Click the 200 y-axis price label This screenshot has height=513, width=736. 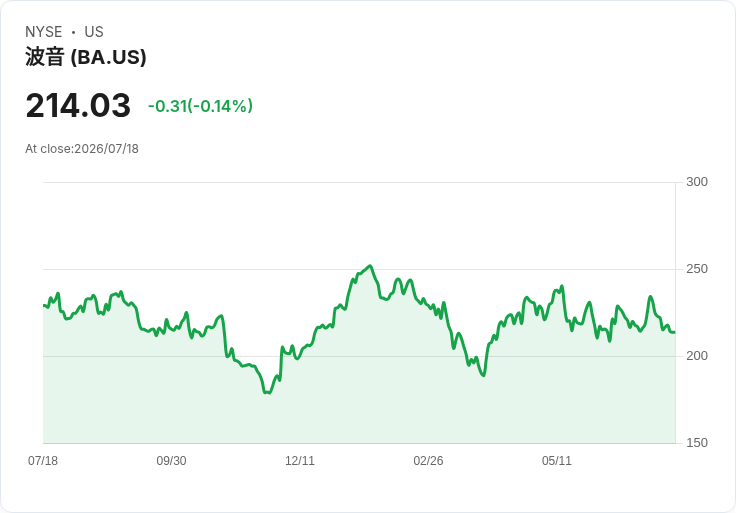(697, 356)
